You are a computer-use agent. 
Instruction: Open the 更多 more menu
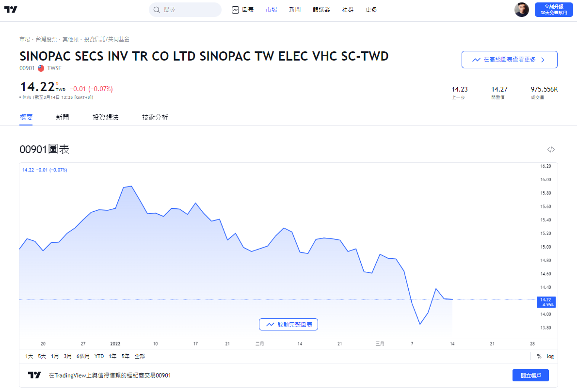(x=371, y=10)
